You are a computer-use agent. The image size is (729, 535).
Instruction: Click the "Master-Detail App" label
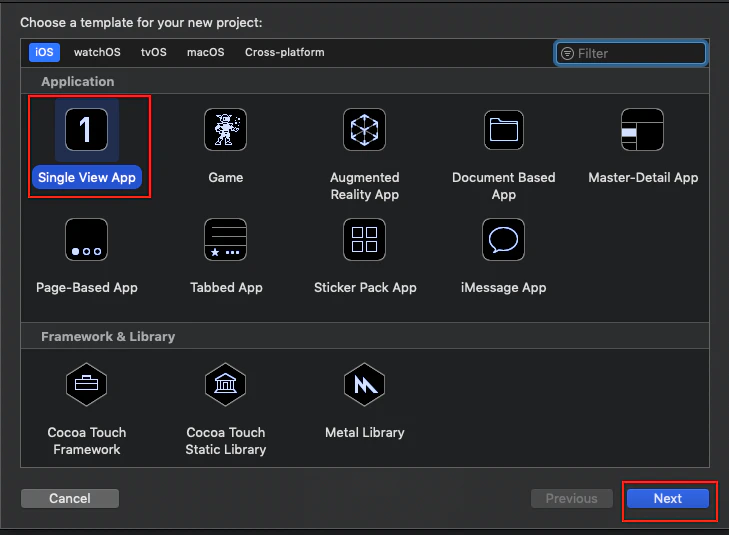(643, 178)
